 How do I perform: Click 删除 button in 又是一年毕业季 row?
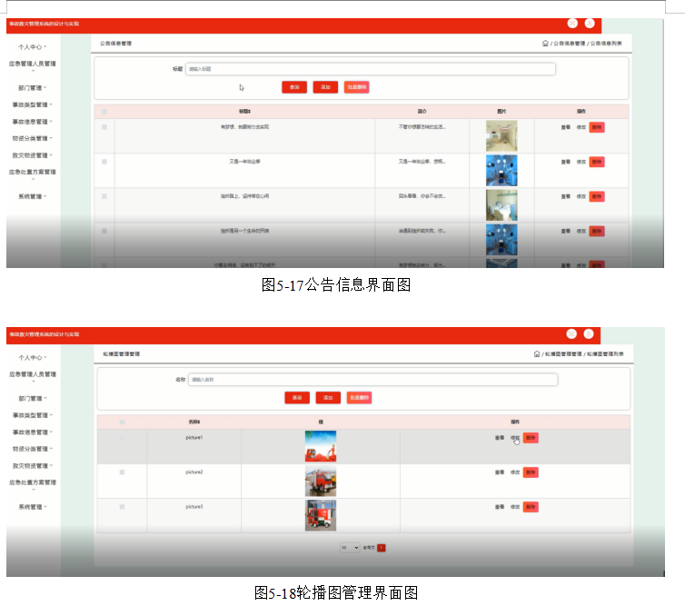pyautogui.click(x=597, y=162)
